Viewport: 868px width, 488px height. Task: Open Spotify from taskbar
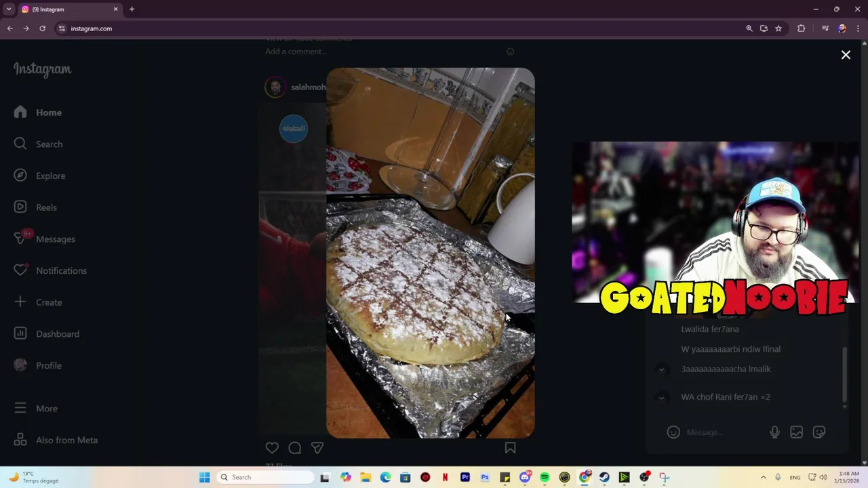coord(545,477)
